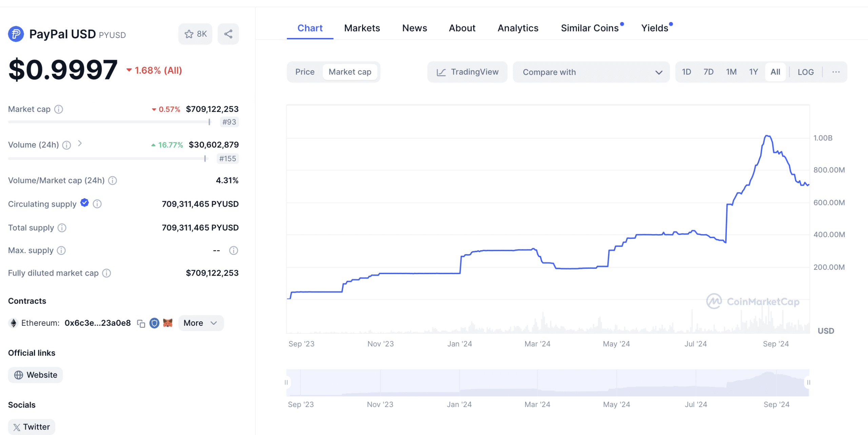Open the share icon button
Screen dimensions: 868x435
(x=228, y=34)
